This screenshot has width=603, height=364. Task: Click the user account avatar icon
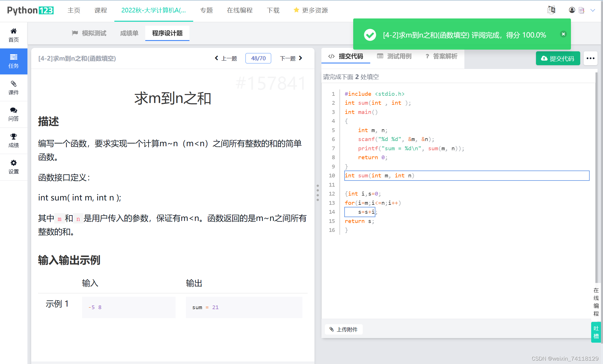tap(572, 10)
